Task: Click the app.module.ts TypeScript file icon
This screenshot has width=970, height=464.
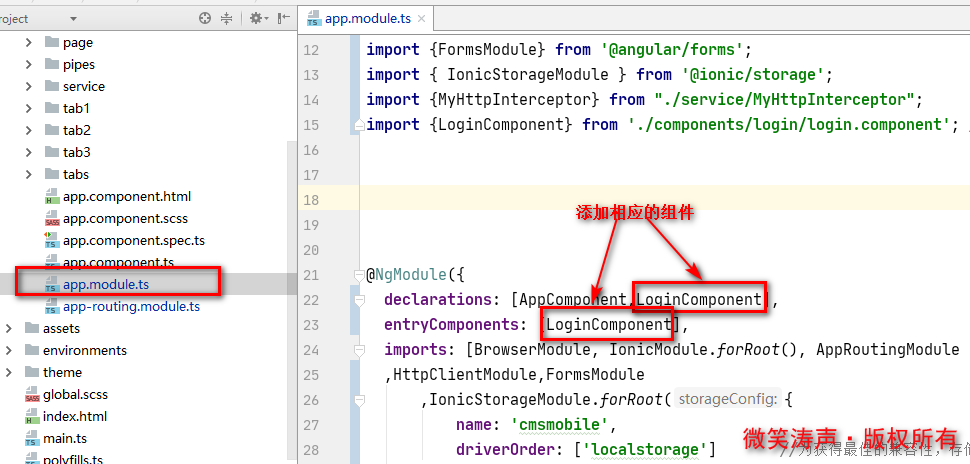Action: point(52,285)
